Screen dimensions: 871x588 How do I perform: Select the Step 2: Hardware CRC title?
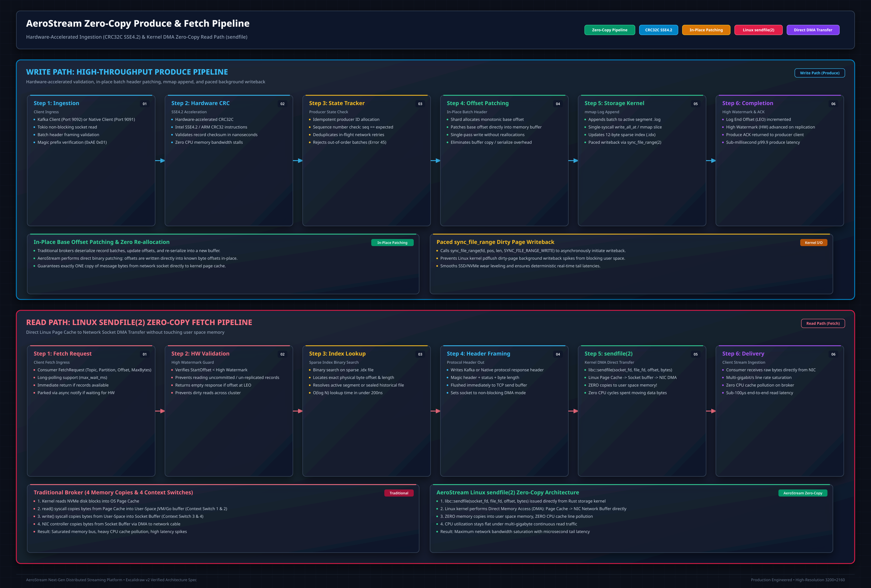pyautogui.click(x=200, y=103)
